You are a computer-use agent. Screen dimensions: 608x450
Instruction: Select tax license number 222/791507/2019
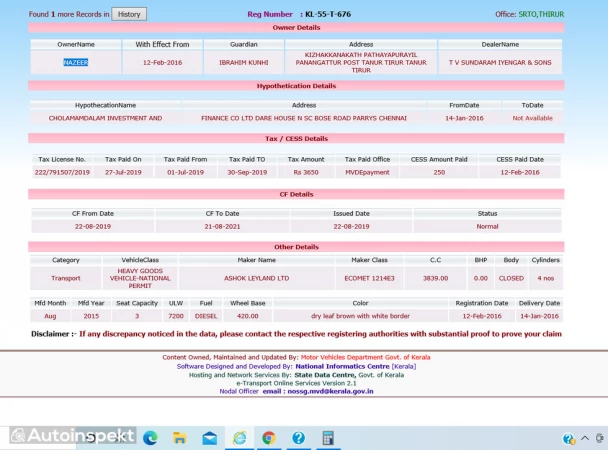point(62,172)
